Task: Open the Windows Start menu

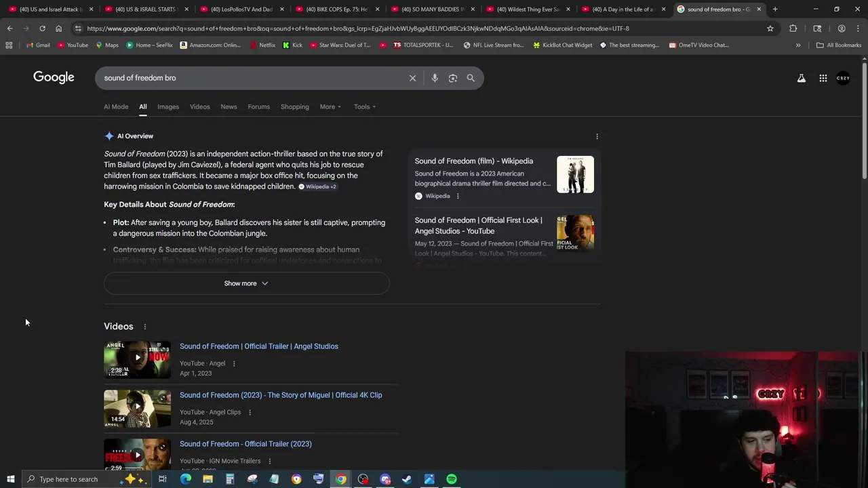Action: pyautogui.click(x=10, y=479)
